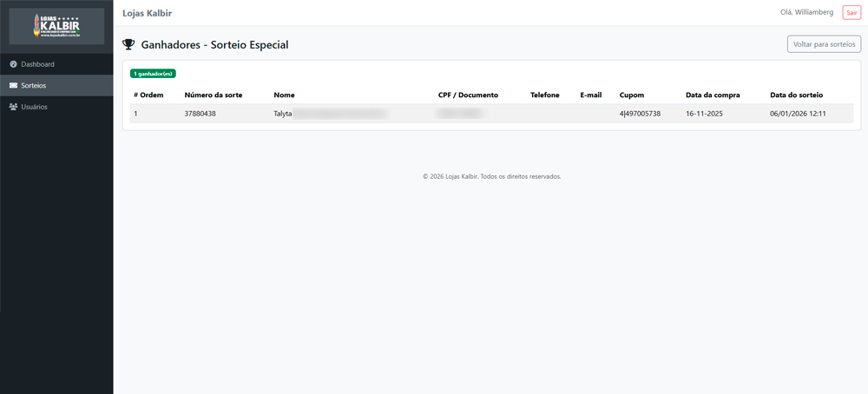The image size is (868, 394).
Task: Click the Lojas Kalbir logo image
Action: tap(56, 26)
